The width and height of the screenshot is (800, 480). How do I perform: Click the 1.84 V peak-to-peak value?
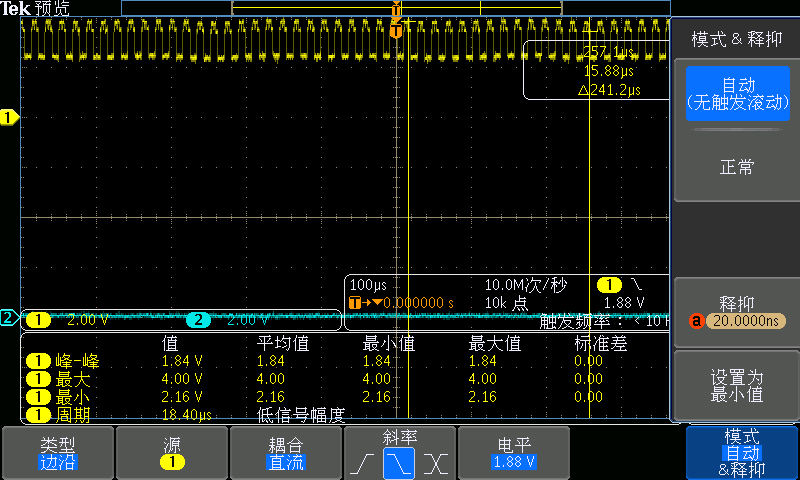coord(182,361)
